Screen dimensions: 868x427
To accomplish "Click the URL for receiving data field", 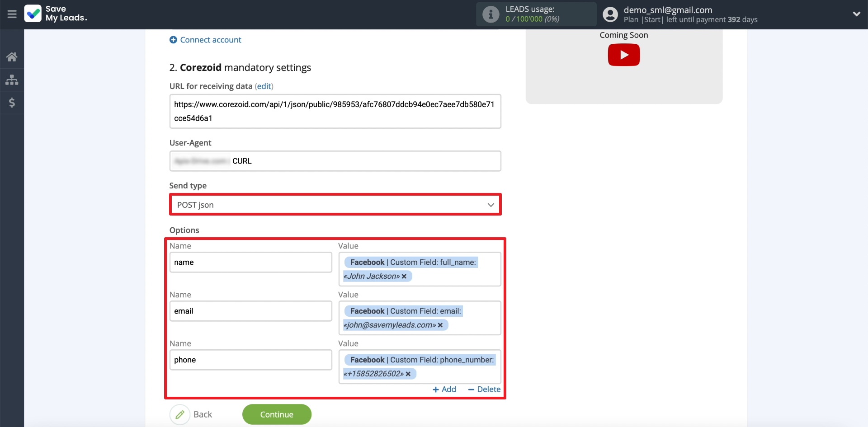I will [x=335, y=111].
